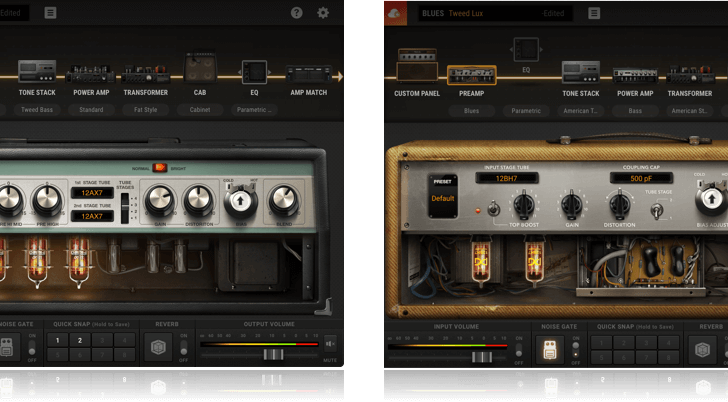This screenshot has width=728, height=402.
Task: Click the preset name field BLUES Tweed Lux
Action: (x=495, y=13)
